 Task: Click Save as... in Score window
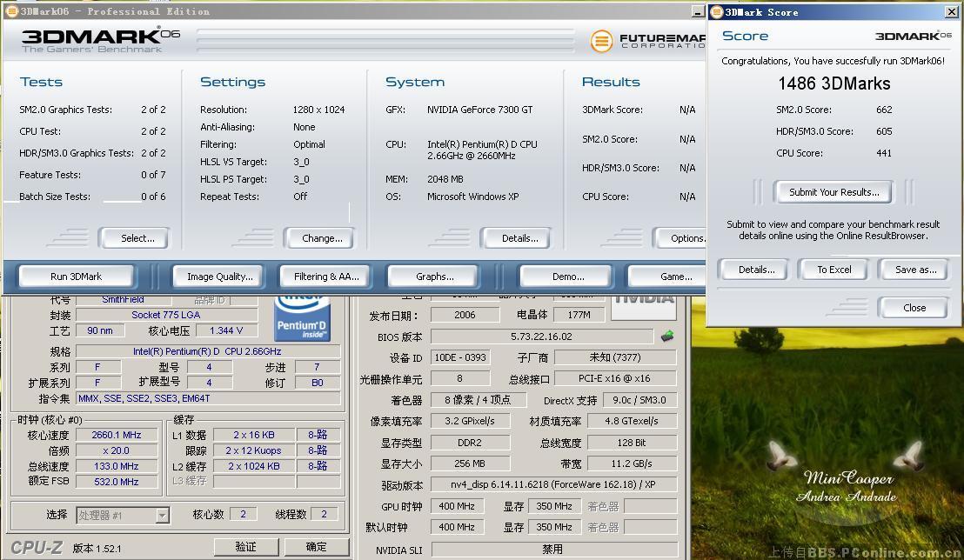pyautogui.click(x=915, y=270)
